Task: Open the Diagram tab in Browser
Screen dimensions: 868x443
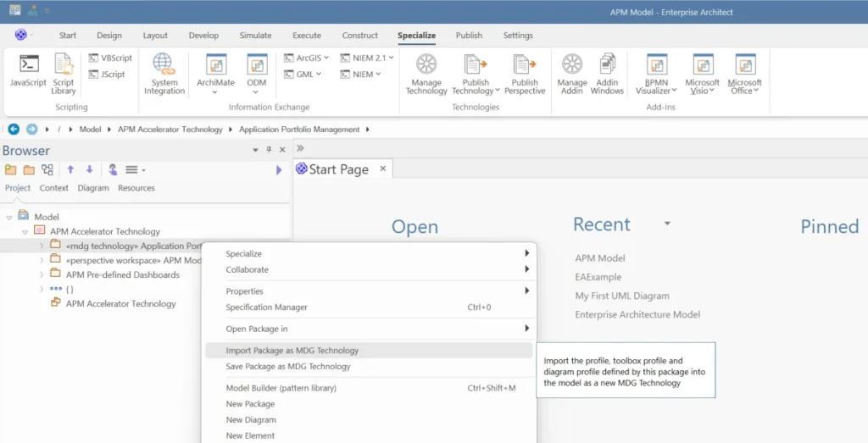Action: [x=93, y=188]
